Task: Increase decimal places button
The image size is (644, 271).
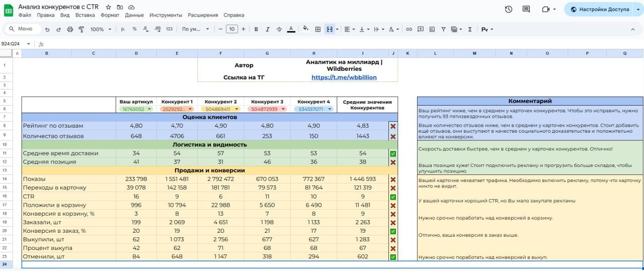Action: 157,29
